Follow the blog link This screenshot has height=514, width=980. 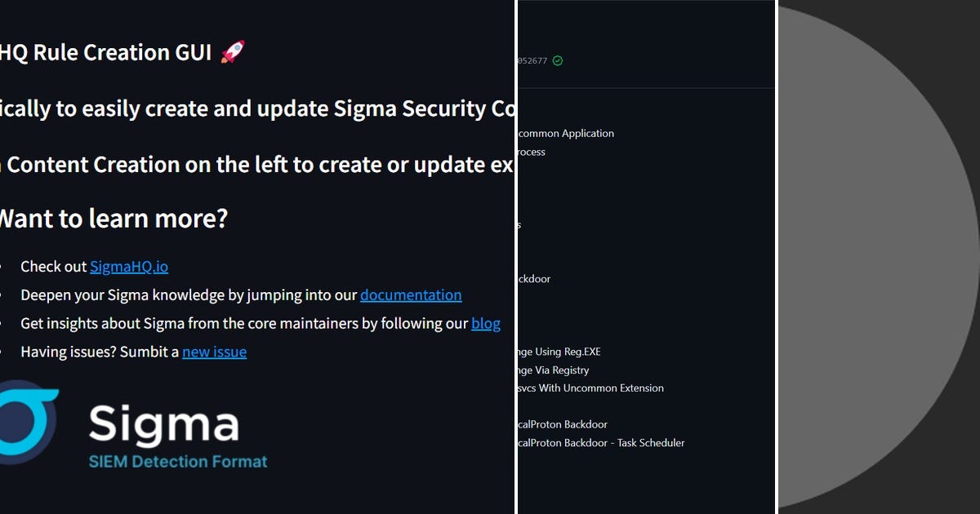[486, 323]
